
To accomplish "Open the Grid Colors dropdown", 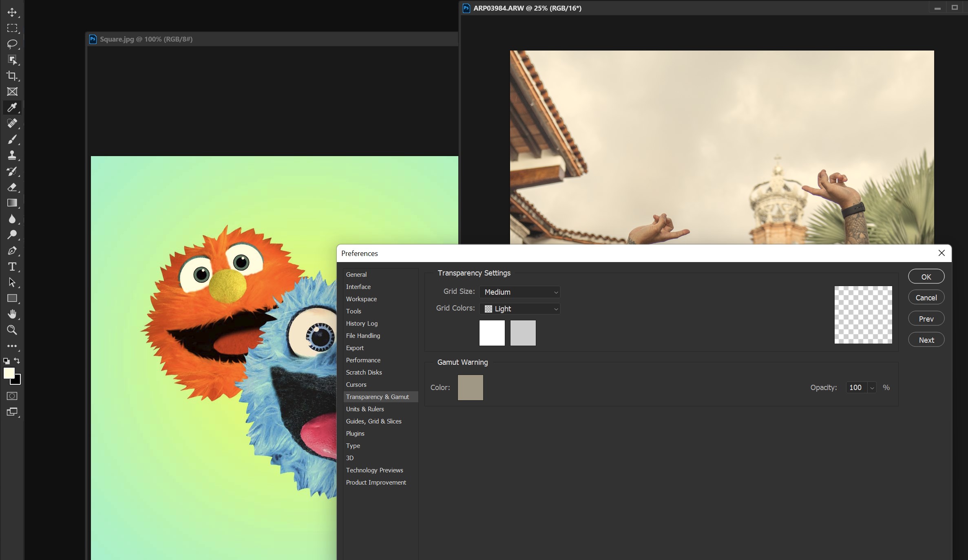I will 520,309.
